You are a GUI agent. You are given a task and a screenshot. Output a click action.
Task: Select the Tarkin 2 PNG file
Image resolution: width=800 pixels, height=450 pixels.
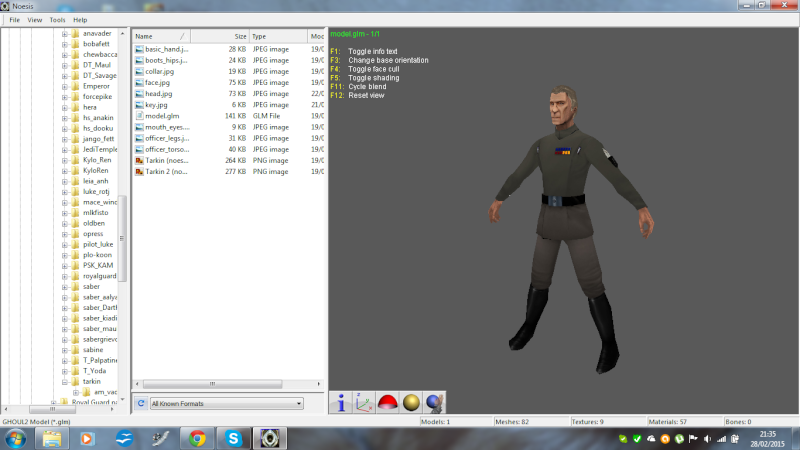click(166, 171)
